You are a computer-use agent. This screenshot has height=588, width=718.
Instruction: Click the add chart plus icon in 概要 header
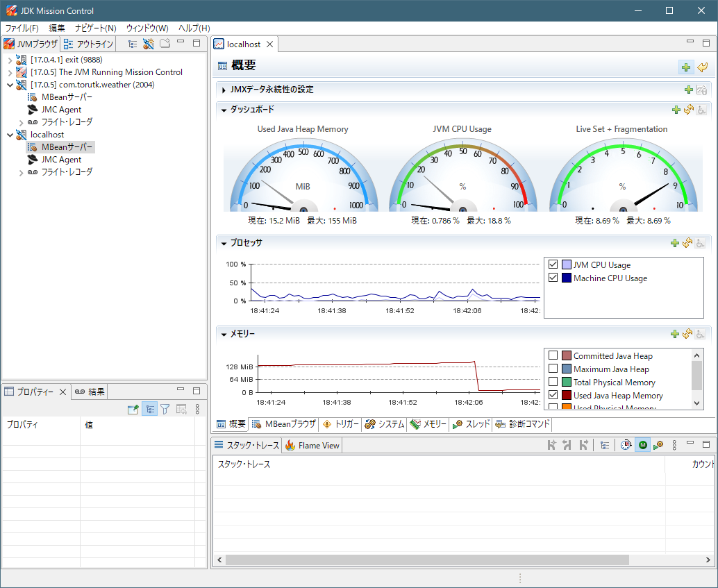point(686,67)
